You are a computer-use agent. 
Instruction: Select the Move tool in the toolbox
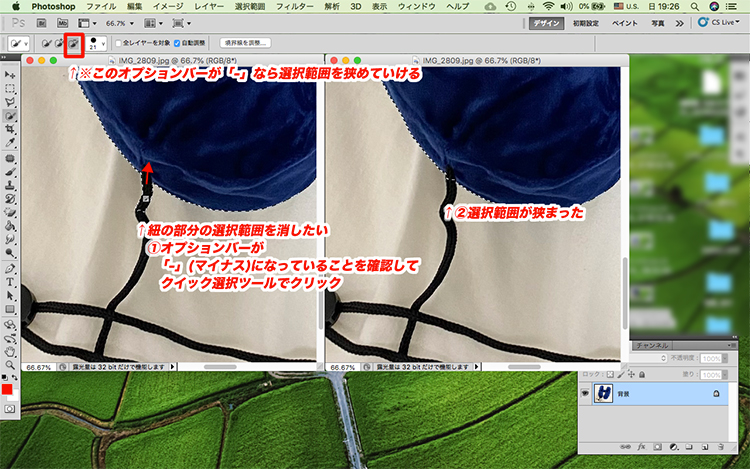tap(10, 75)
